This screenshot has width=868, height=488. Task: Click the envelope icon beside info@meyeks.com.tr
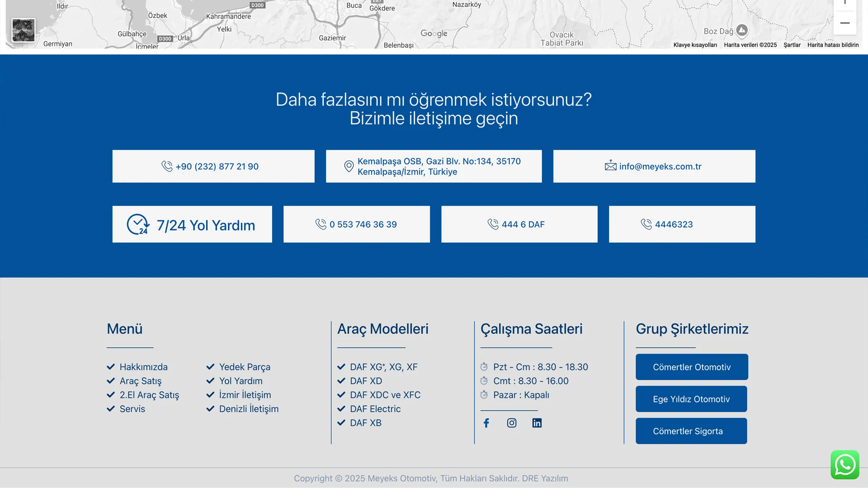click(610, 166)
